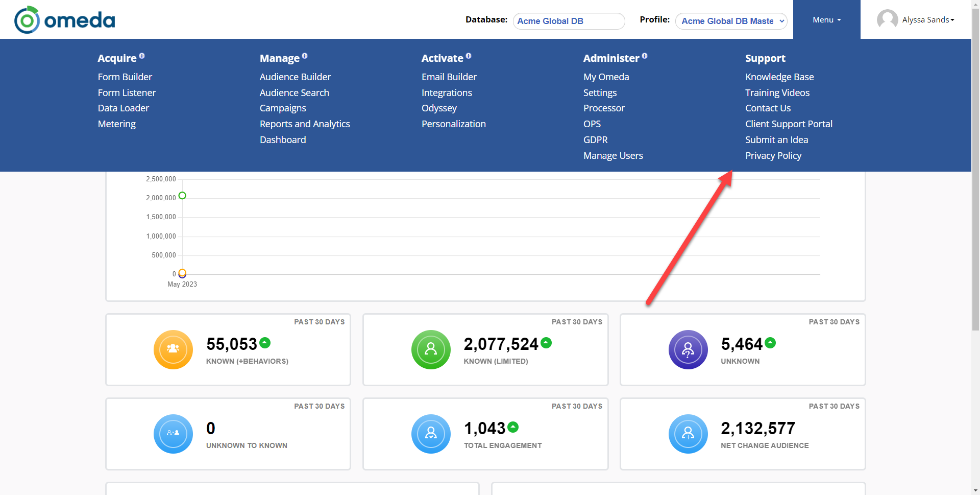Click the blue Total Engagement icon

pos(431,434)
